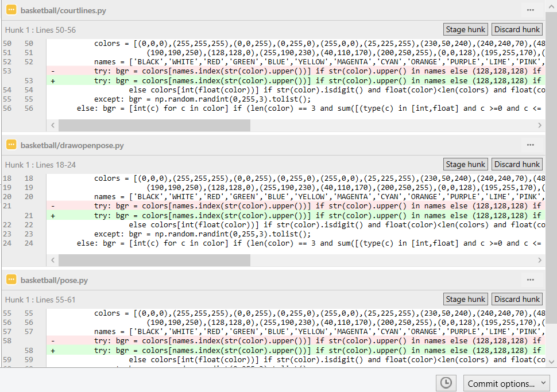Viewport: 557px width, 392px height.
Task: Stage the hunk in pose.py
Action: (465, 300)
